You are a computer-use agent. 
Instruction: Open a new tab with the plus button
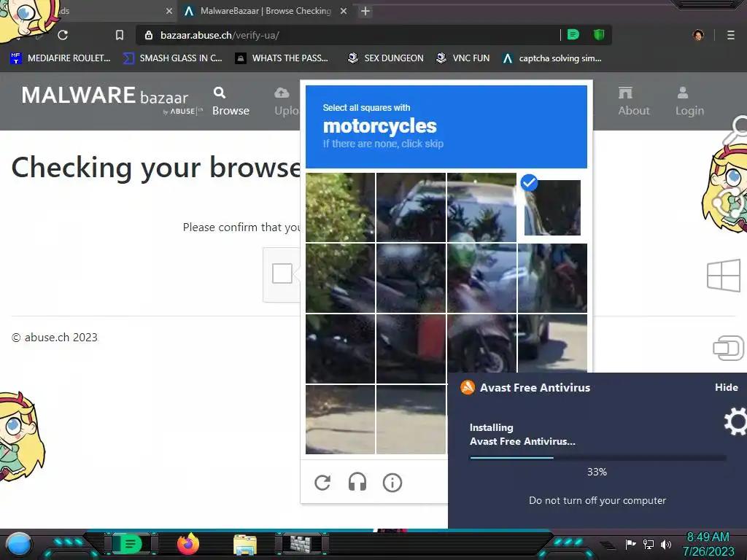click(365, 11)
